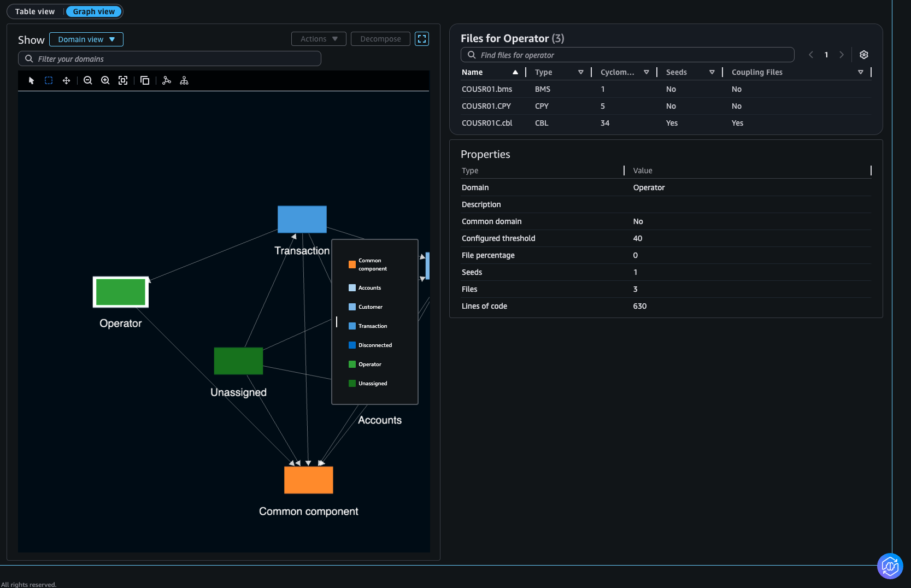Expand the Actions dropdown menu
The width and height of the screenshot is (911, 588).
[319, 39]
